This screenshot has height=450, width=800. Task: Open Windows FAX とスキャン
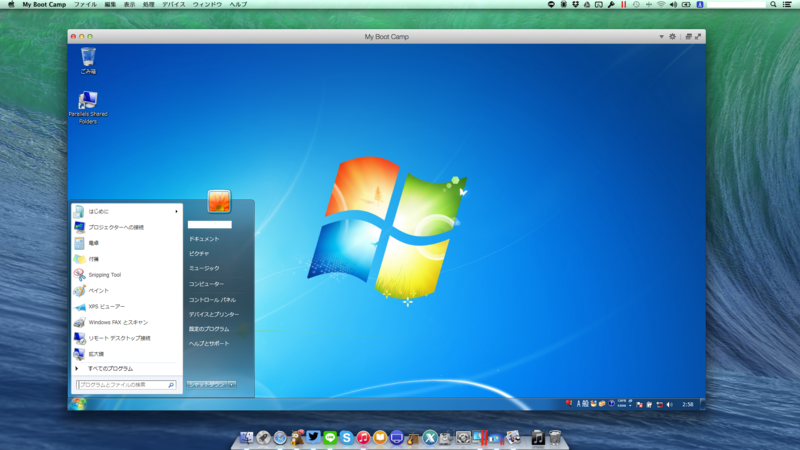pos(127,322)
